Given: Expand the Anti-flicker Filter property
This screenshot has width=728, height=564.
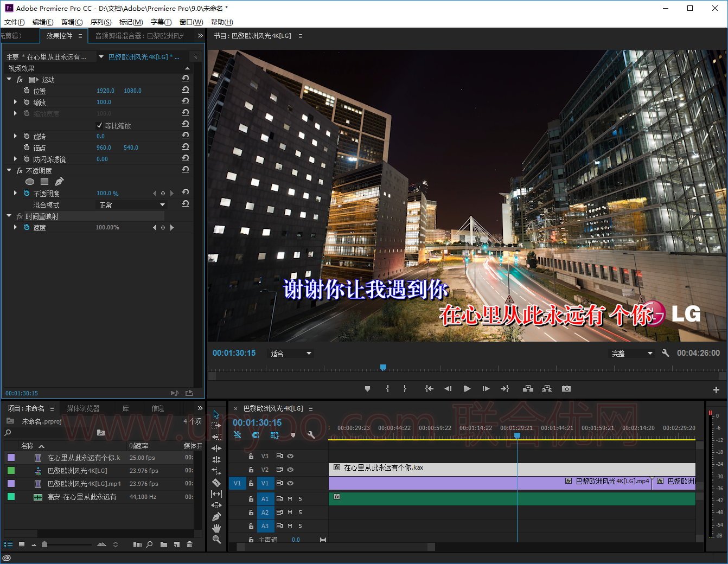Looking at the screenshot, I should (x=15, y=159).
